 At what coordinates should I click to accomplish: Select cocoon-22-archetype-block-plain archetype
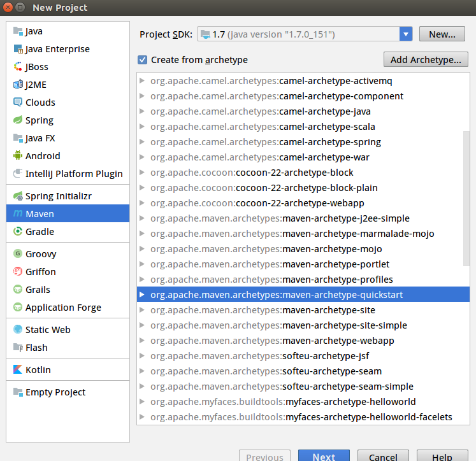click(303, 188)
